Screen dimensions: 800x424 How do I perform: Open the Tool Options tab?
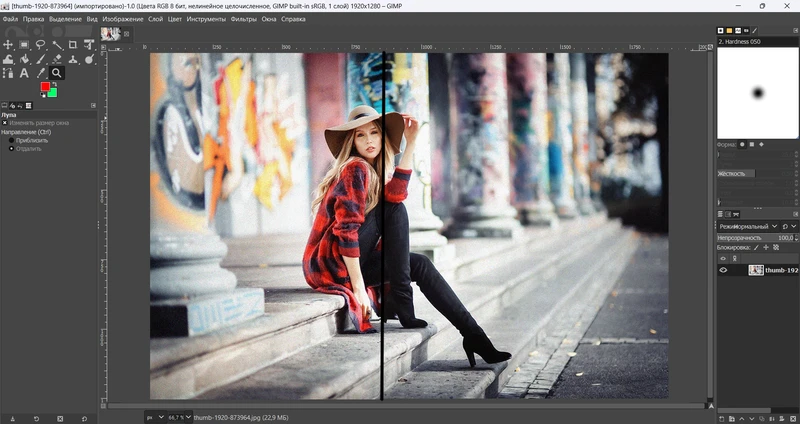5,105
